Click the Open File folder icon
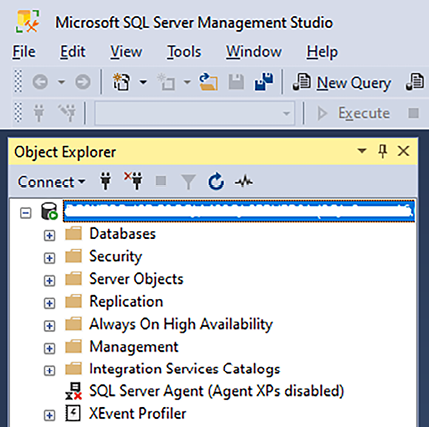Viewport: 429px width, 427px height. click(209, 82)
